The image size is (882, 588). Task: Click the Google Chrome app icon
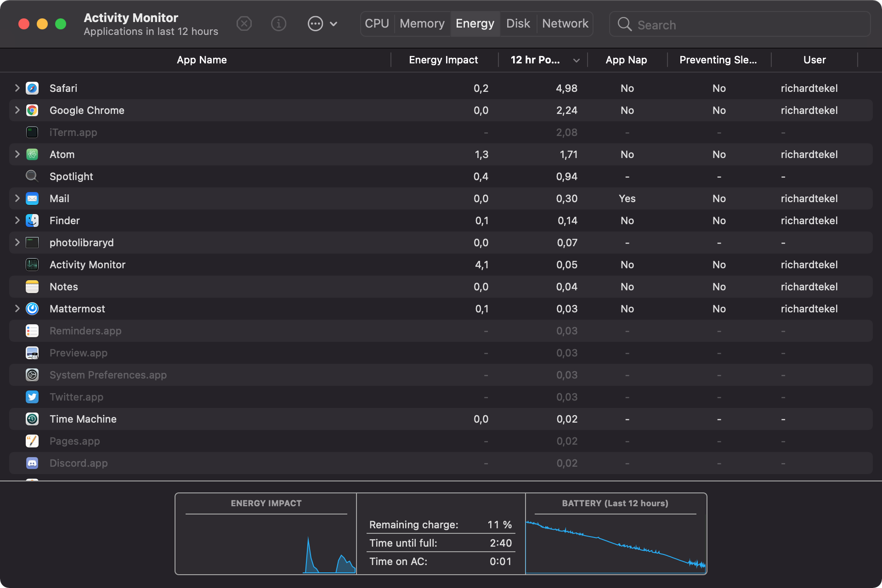coord(32,110)
